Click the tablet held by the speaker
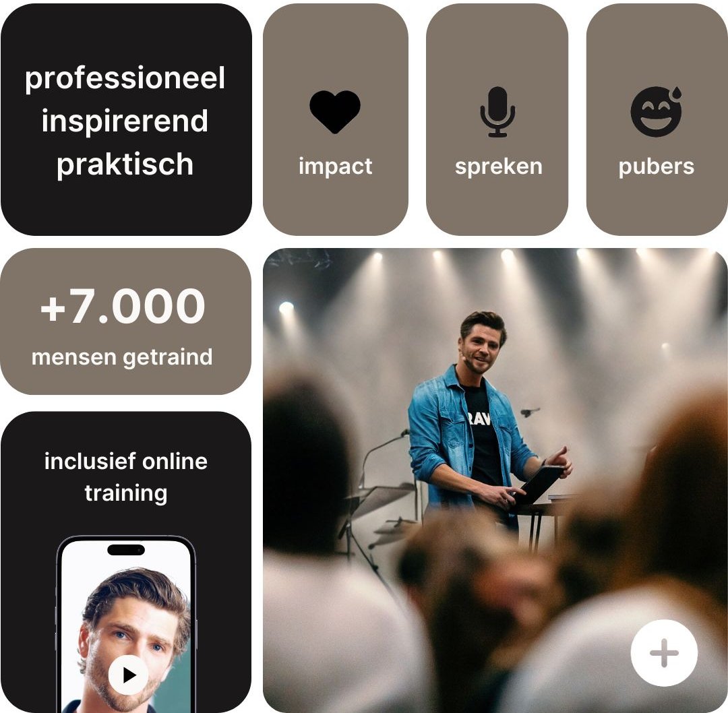Viewport: 728px width, 713px height. (x=539, y=485)
